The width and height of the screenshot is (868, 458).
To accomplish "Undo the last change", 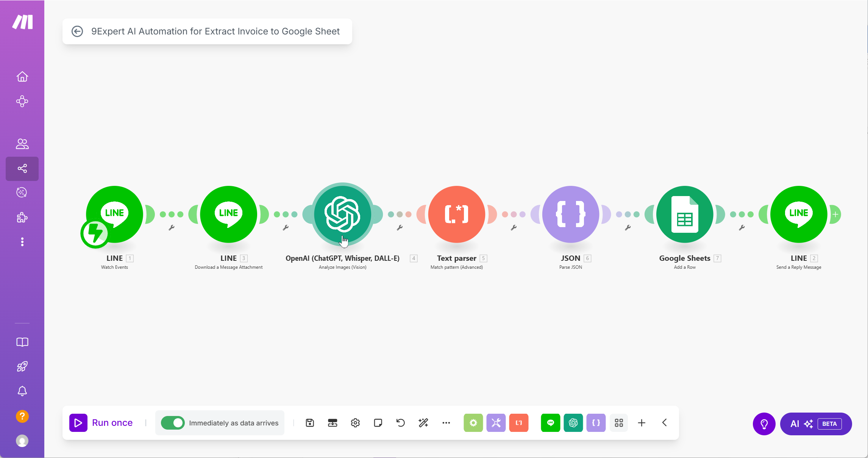I will [401, 423].
